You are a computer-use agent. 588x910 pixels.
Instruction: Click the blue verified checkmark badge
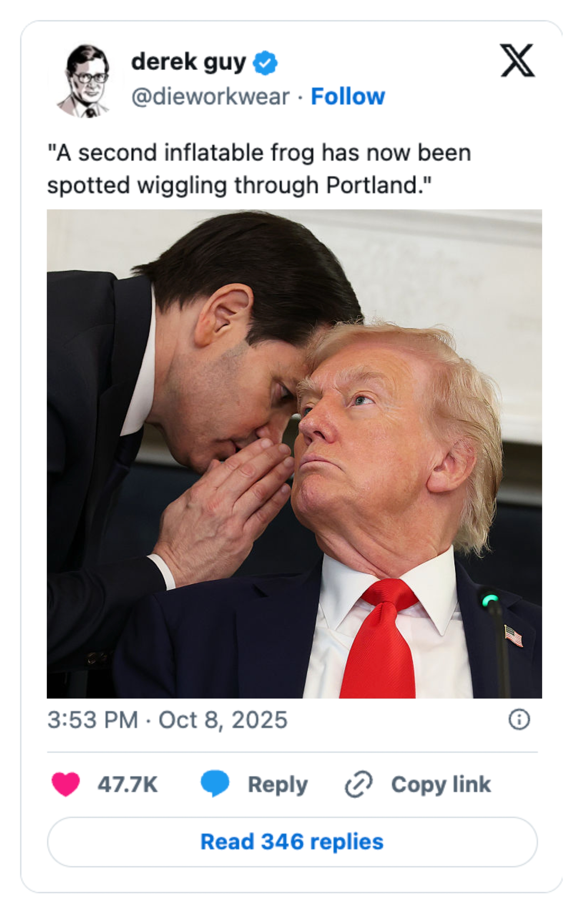[x=265, y=63]
